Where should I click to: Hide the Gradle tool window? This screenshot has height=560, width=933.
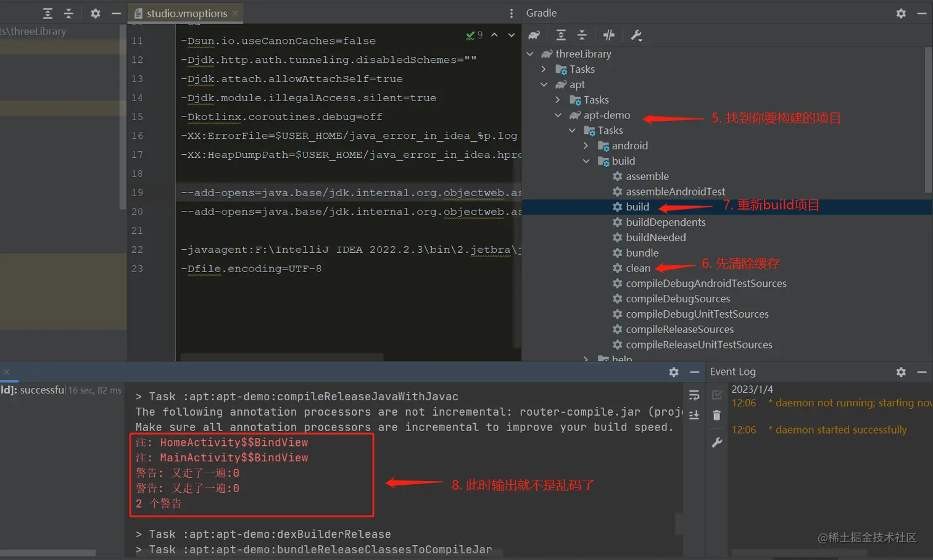pyautogui.click(x=922, y=13)
